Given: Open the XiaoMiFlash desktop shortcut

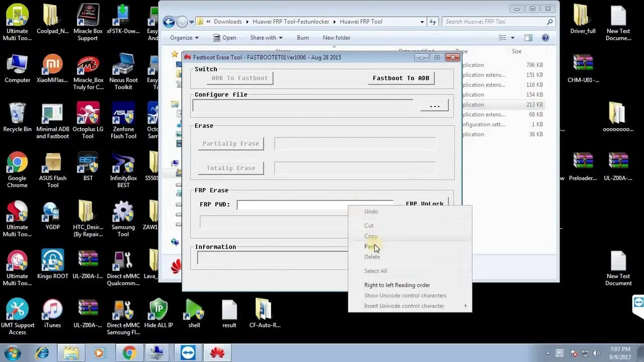Looking at the screenshot, I should click(52, 68).
